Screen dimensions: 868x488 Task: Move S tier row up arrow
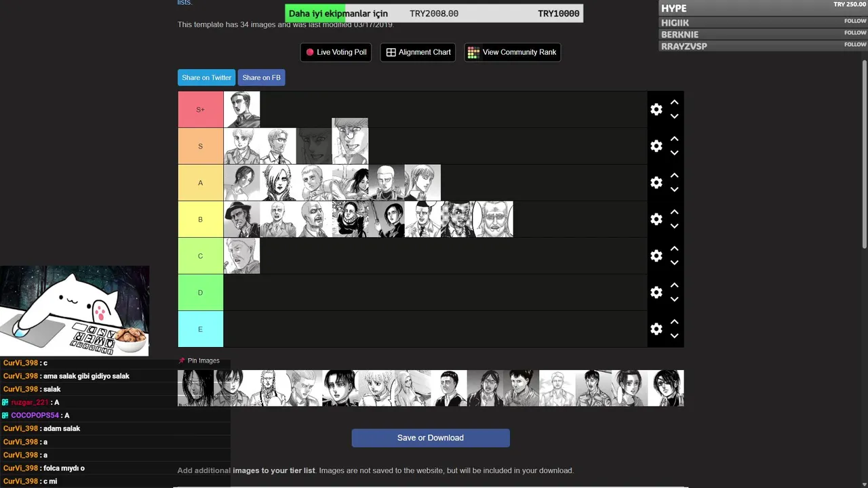click(x=674, y=139)
